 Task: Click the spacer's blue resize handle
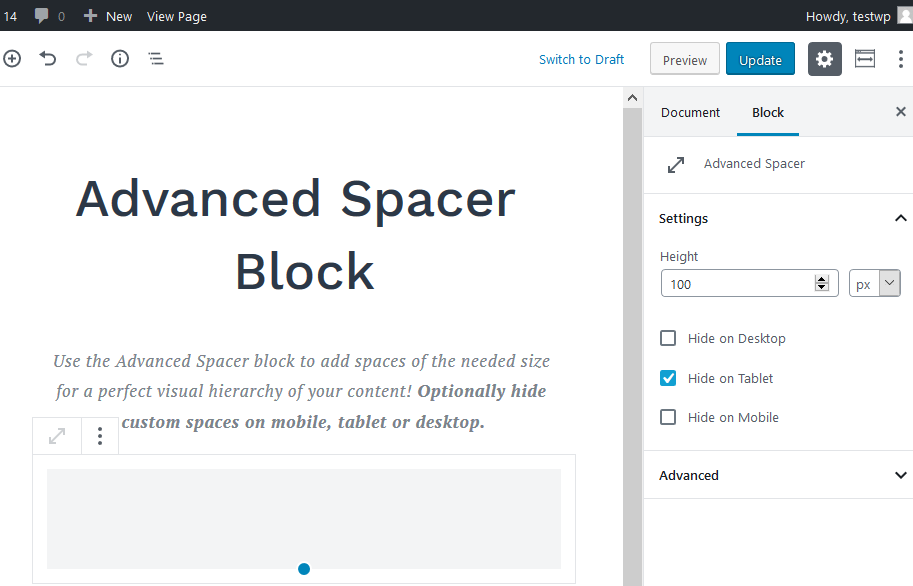pyautogui.click(x=304, y=569)
